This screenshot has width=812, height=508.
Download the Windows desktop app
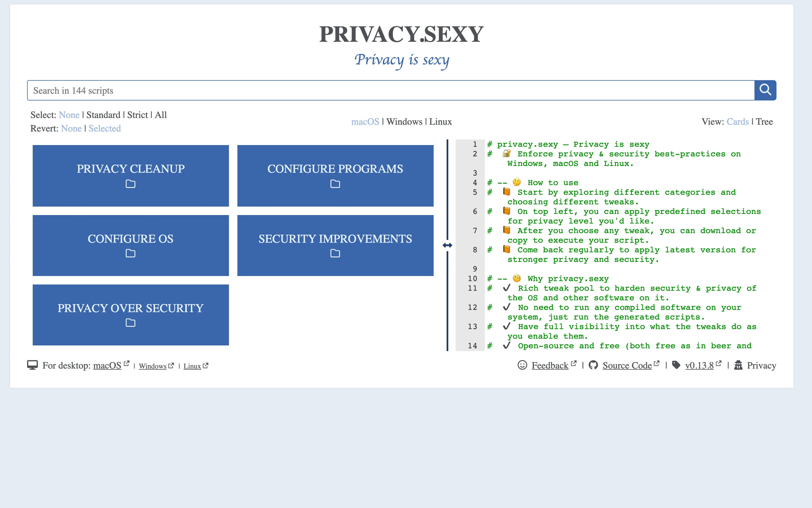153,366
